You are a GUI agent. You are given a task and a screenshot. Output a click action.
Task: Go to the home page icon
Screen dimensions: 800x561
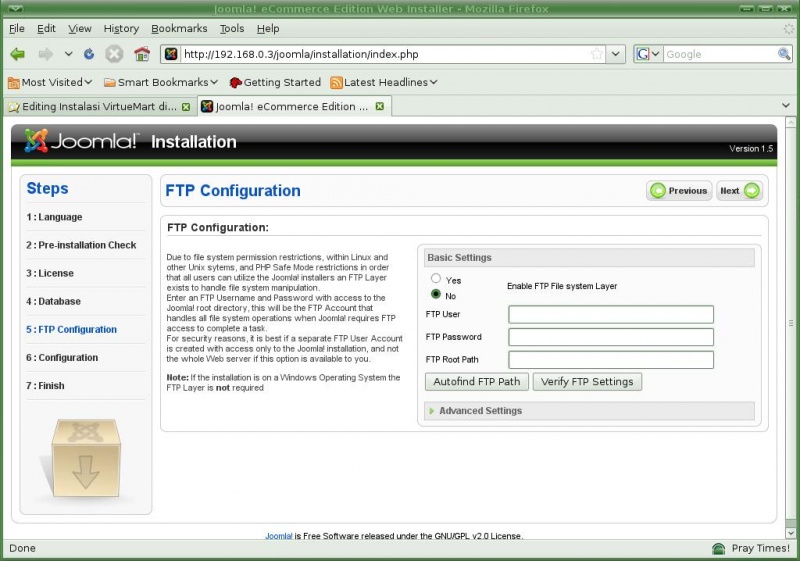pyautogui.click(x=142, y=54)
